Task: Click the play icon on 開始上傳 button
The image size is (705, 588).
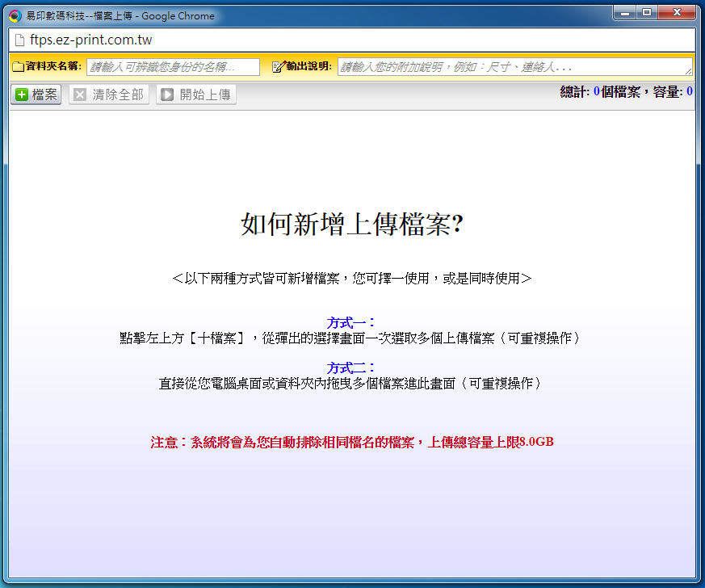Action: [167, 94]
